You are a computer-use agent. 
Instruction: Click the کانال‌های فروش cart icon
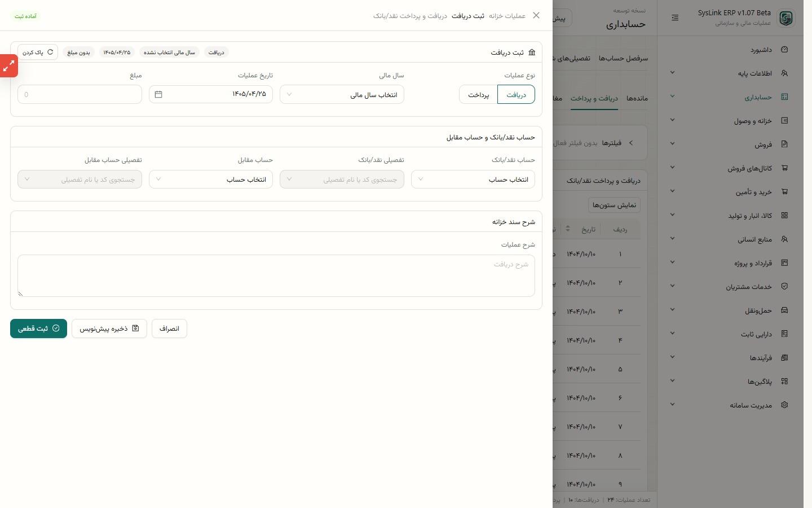pos(784,168)
